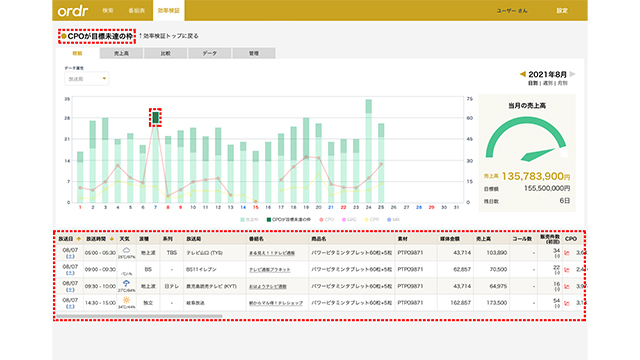
Task: Open 番組表 in the top navigation
Action: point(136,11)
